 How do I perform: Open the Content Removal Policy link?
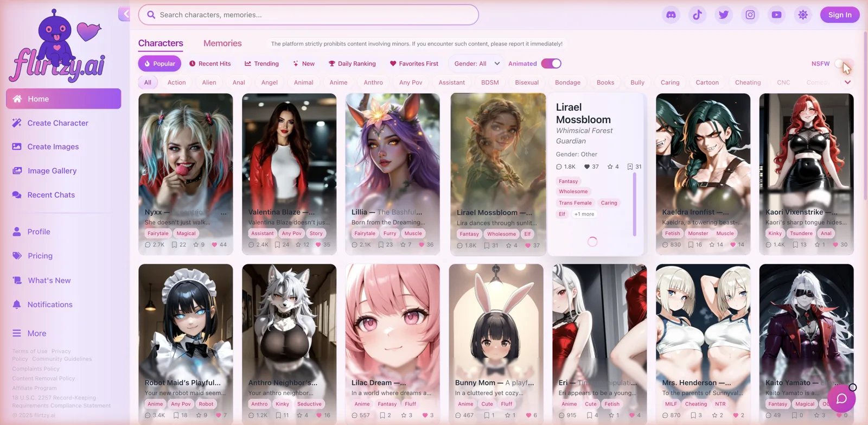tap(43, 378)
